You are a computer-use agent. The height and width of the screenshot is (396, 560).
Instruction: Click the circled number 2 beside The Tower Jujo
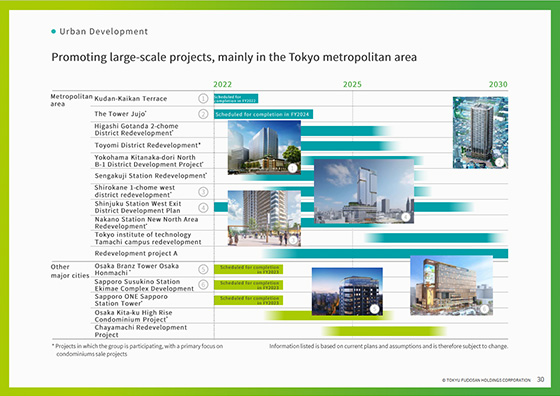click(203, 114)
